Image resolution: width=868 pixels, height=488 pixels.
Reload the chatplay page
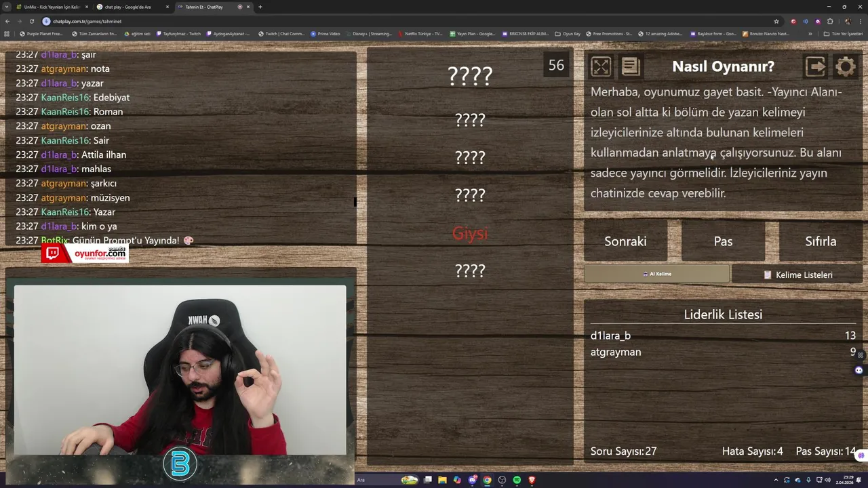point(31,21)
